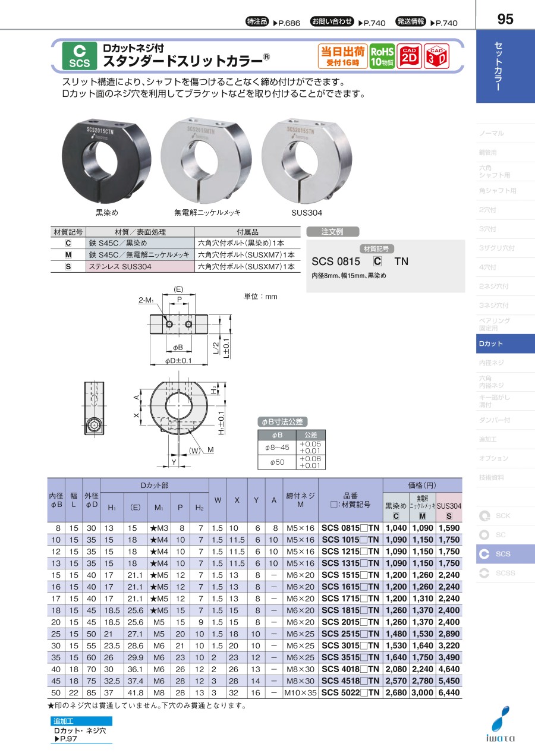Select the Dカット sidebar tab
The width and height of the screenshot is (535, 756).
[491, 344]
